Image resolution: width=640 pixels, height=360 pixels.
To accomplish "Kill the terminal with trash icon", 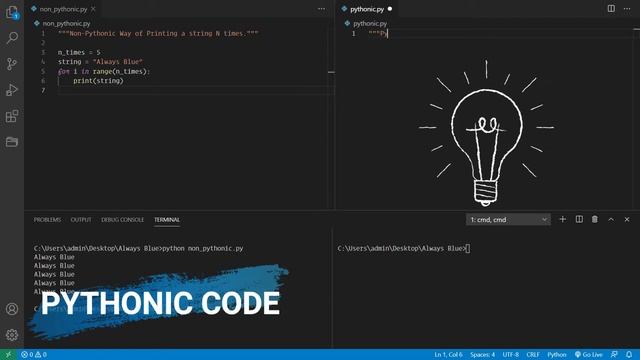I will [x=595, y=219].
